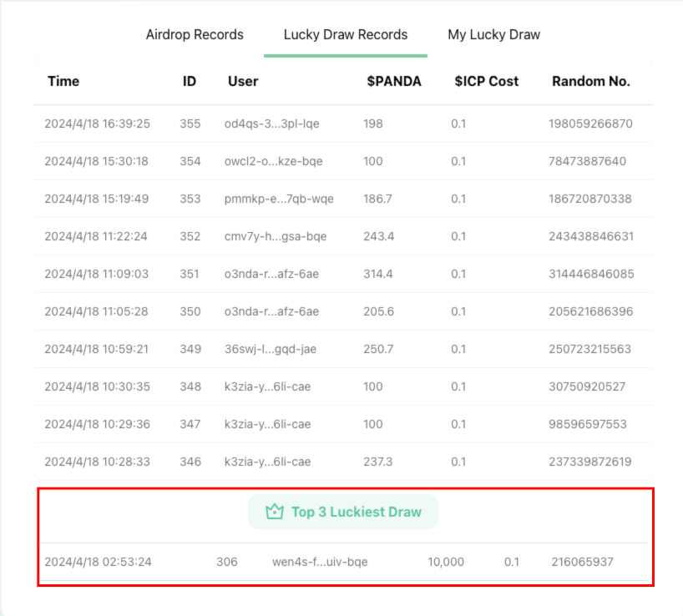Click the ID column header

190,81
